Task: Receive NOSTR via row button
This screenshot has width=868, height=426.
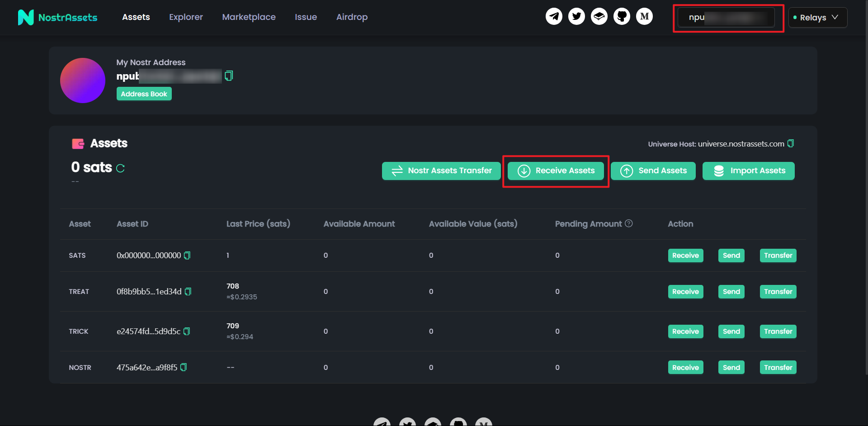Action: pos(685,368)
